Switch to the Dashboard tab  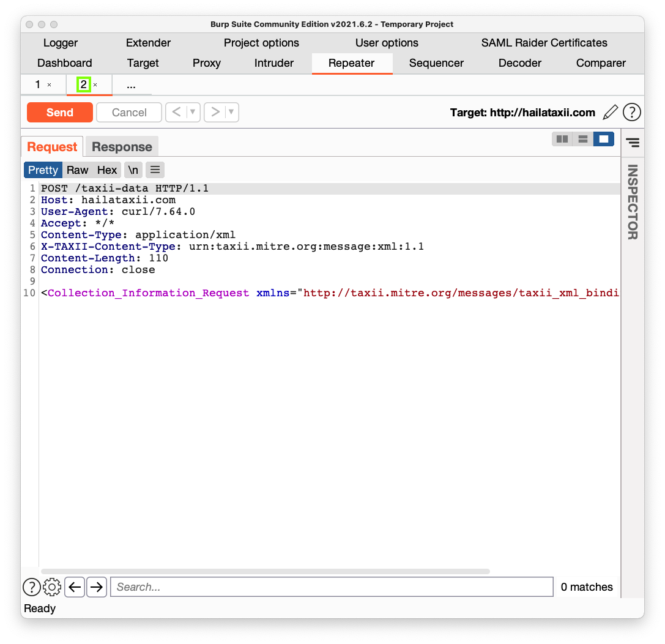[x=65, y=63]
